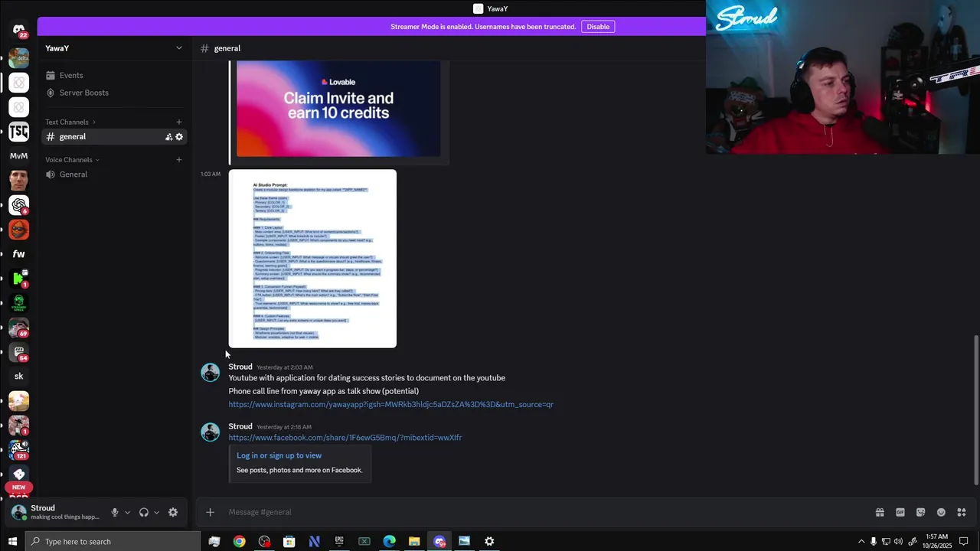Open the delta server icon

[18, 58]
